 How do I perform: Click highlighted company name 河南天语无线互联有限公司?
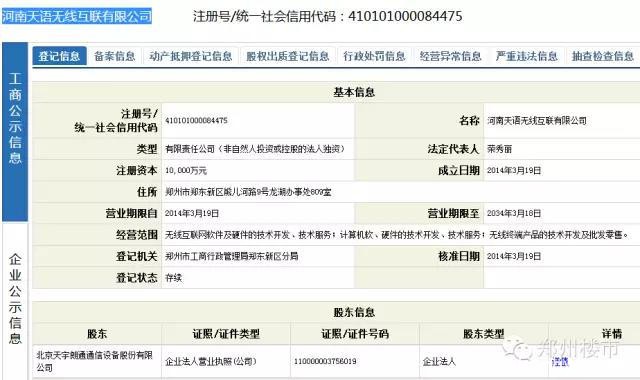tap(77, 16)
